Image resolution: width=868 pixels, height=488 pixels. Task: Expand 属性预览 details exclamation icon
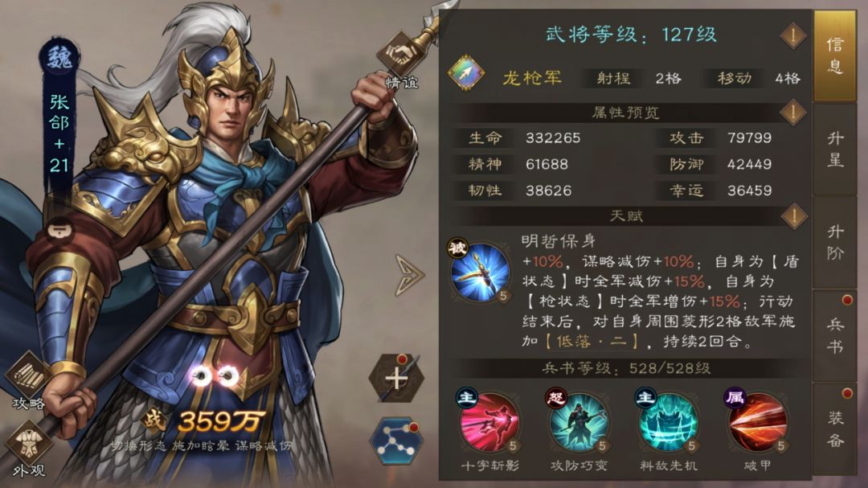coord(792,113)
